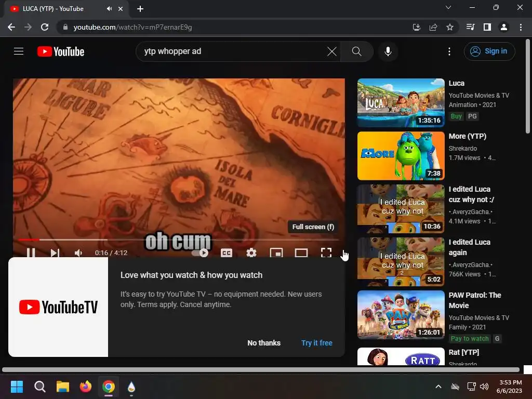Screen dimensions: 532x399
Task: Click the Pay to watch badge
Action: [x=470, y=339]
